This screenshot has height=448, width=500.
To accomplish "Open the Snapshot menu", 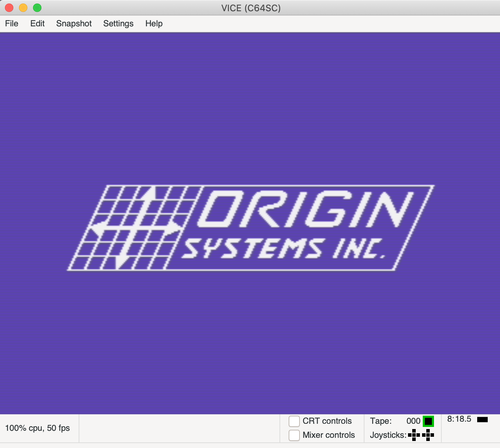I will pos(74,24).
